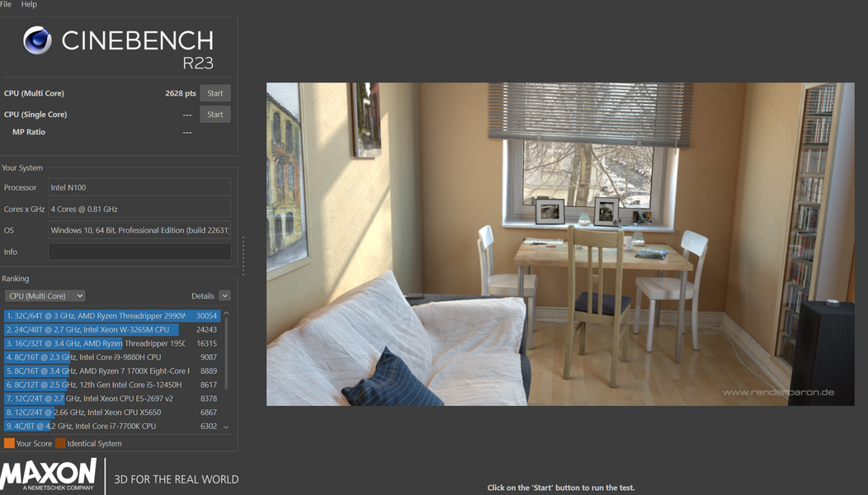Screen dimensions: 868x495
Task: Click the MAXON logo
Action: (49, 474)
